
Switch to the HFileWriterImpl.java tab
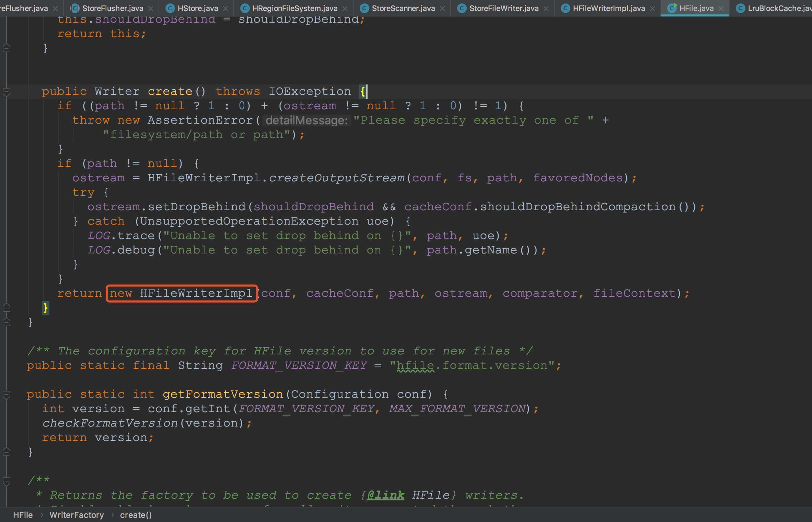coord(608,8)
